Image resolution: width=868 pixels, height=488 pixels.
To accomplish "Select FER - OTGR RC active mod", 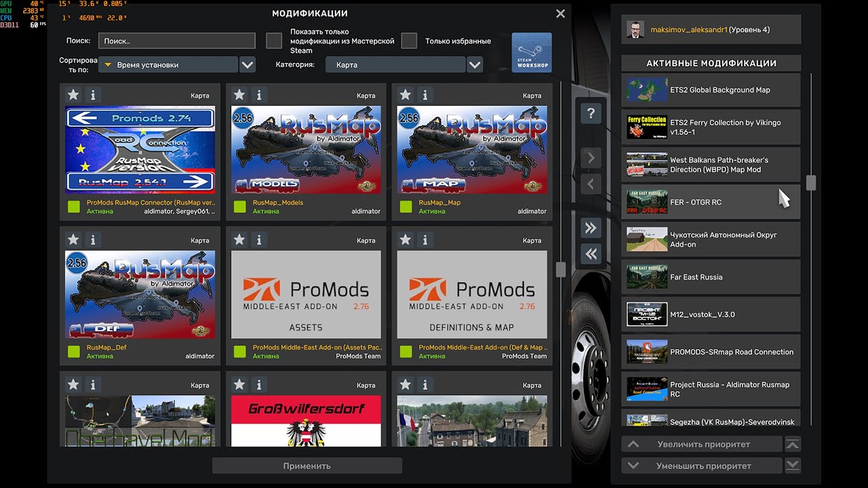I will click(x=711, y=202).
